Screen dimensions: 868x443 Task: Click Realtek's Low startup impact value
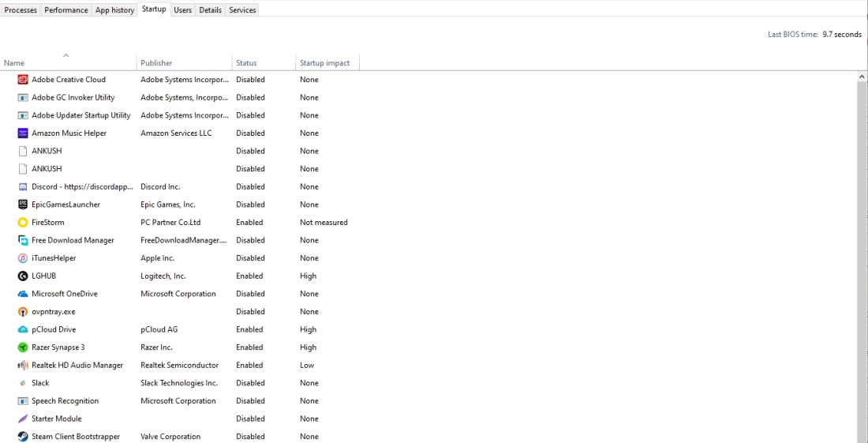[307, 365]
